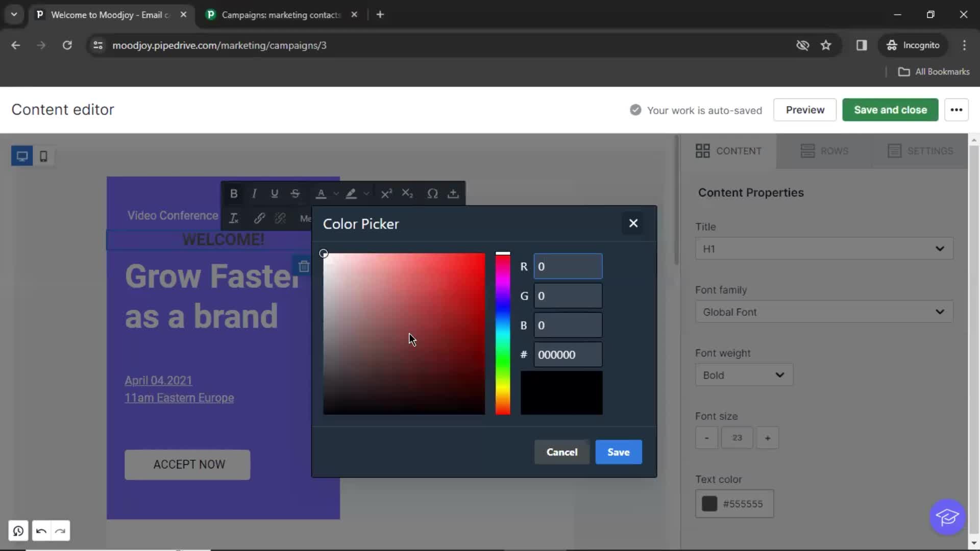Select the highlight color tool
The width and height of the screenshot is (980, 551).
pyautogui.click(x=351, y=194)
